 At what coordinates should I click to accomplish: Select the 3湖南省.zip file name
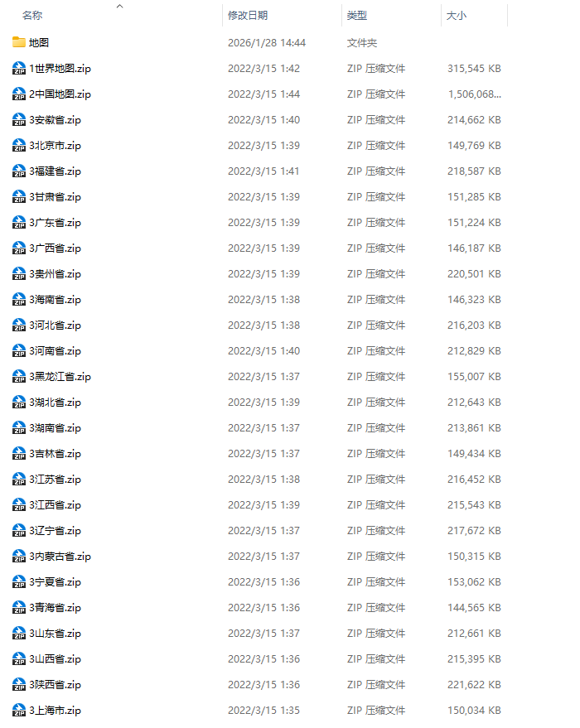[55, 428]
